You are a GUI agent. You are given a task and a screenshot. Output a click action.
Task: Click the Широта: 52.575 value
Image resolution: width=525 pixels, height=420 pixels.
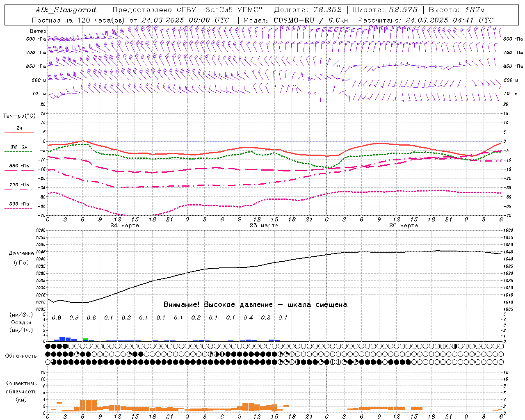click(385, 10)
